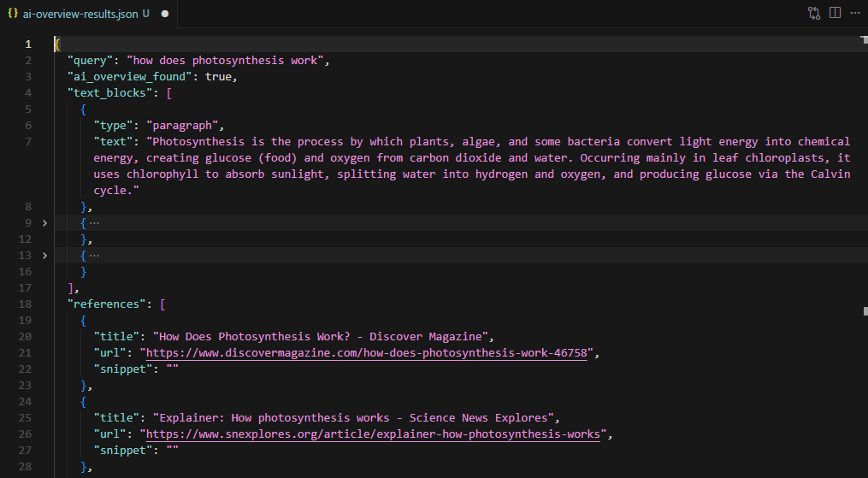Viewport: 868px width, 478px height.
Task: Expand the folded block at line 13
Action: click(44, 256)
